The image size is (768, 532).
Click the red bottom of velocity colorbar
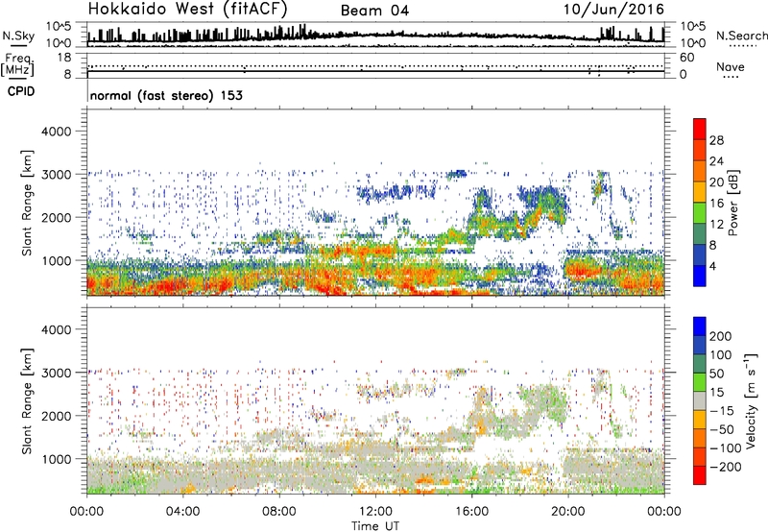click(x=700, y=475)
